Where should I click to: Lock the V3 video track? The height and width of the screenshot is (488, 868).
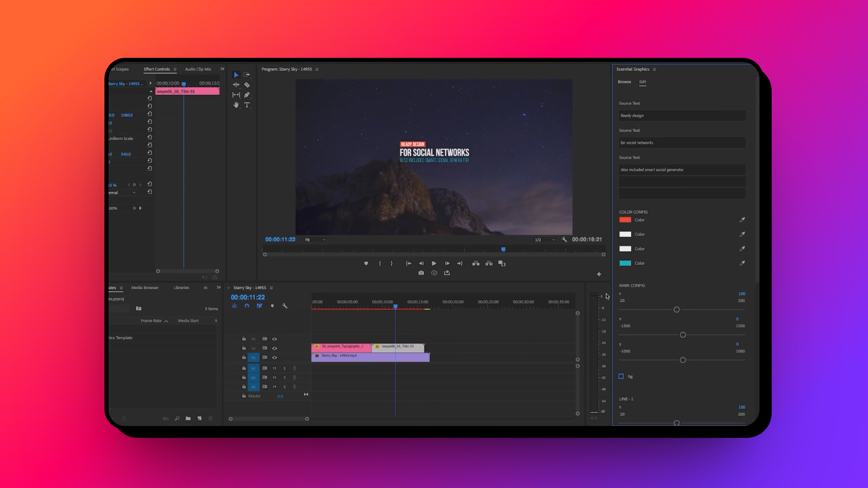(x=244, y=339)
